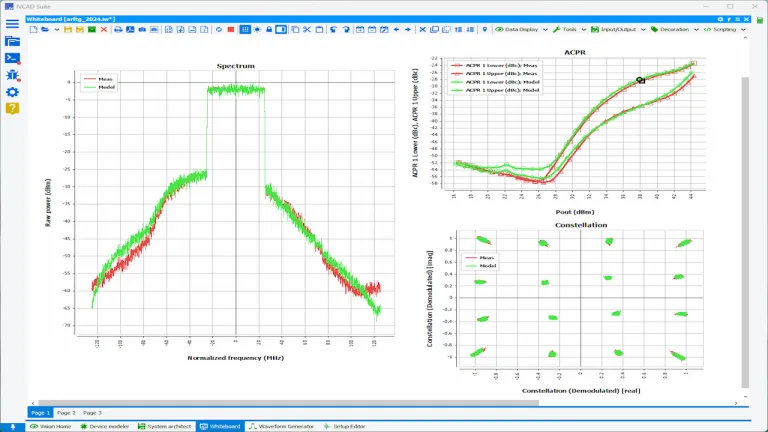Open the System architect tab
Viewport: 768px width, 432px height.
[x=165, y=427]
